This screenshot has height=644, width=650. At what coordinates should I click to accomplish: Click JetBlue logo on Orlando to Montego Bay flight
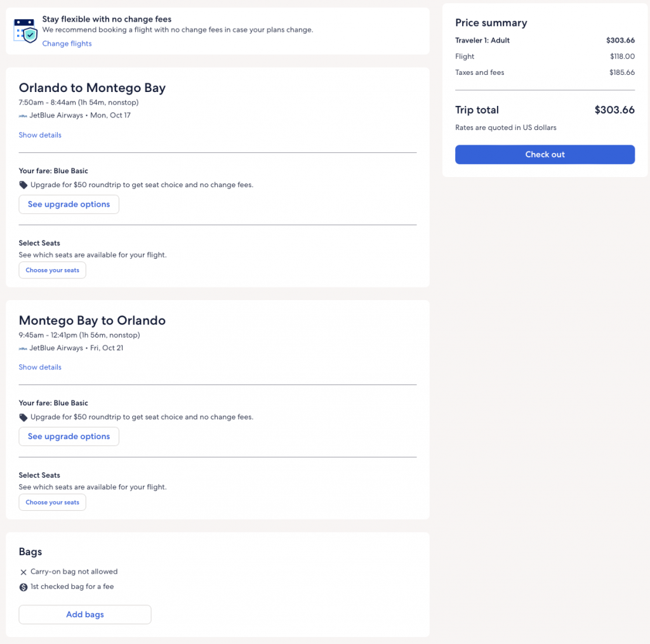23,116
